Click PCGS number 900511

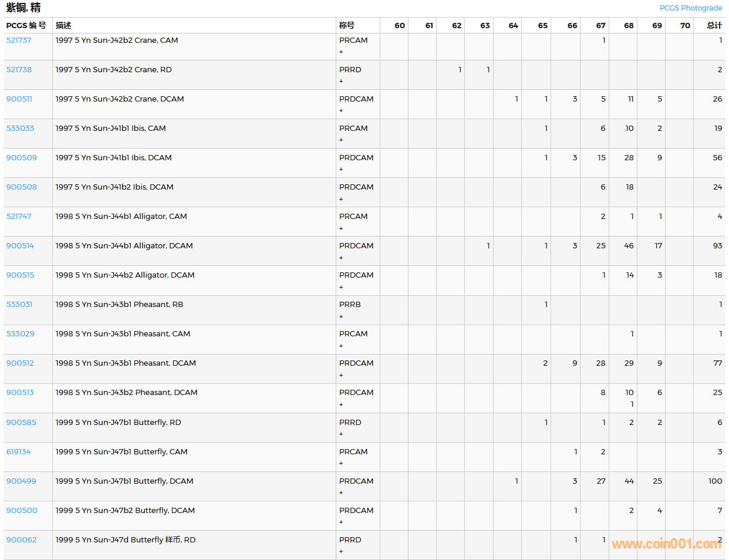click(x=19, y=99)
